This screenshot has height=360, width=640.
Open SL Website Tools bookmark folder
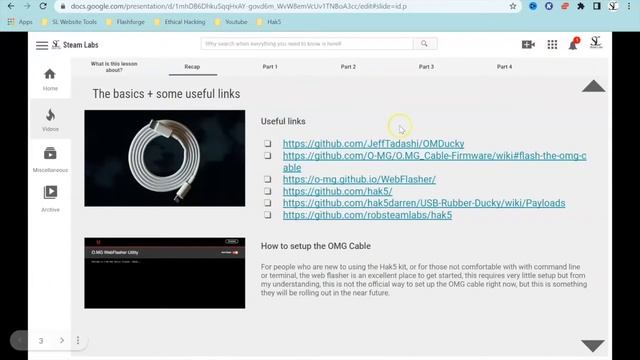tap(69, 22)
